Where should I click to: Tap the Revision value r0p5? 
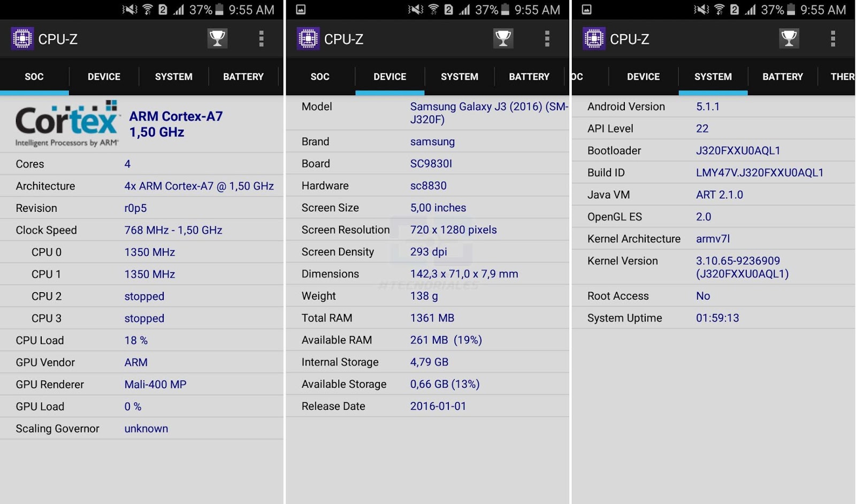[x=135, y=208]
